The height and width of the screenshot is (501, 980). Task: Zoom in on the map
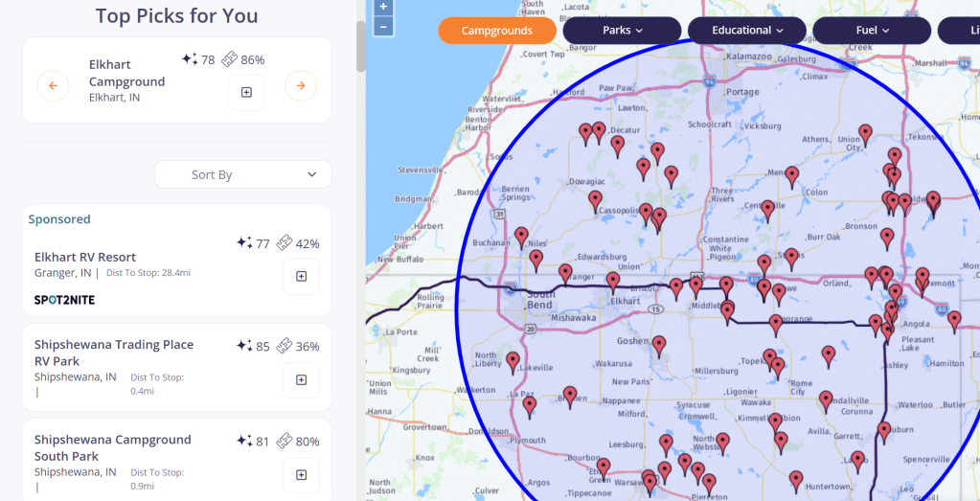pyautogui.click(x=383, y=7)
